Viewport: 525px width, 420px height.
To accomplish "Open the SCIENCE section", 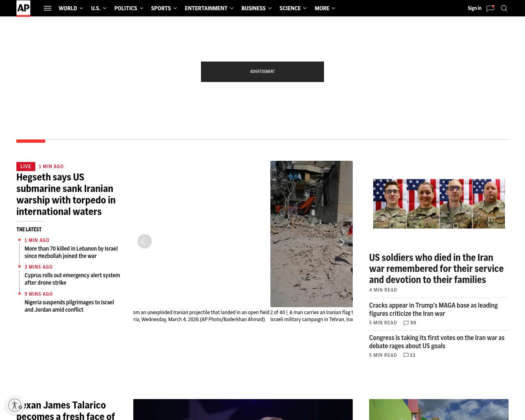I will tap(290, 8).
